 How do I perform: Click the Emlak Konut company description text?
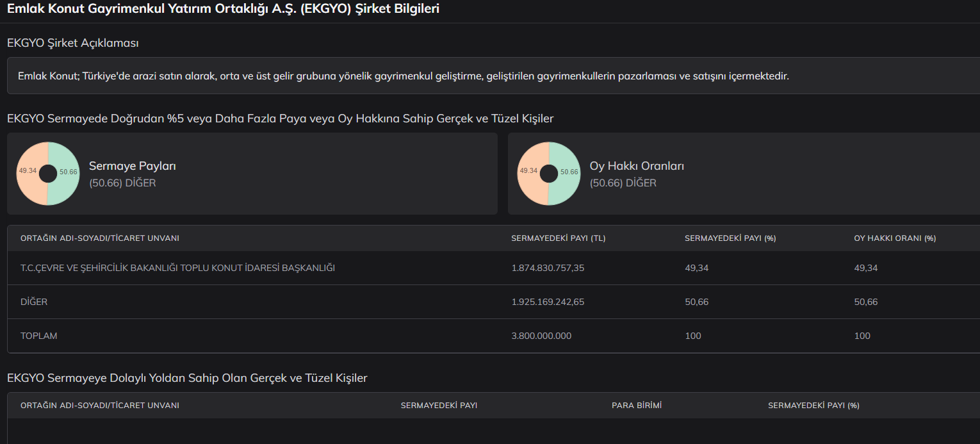(x=404, y=76)
